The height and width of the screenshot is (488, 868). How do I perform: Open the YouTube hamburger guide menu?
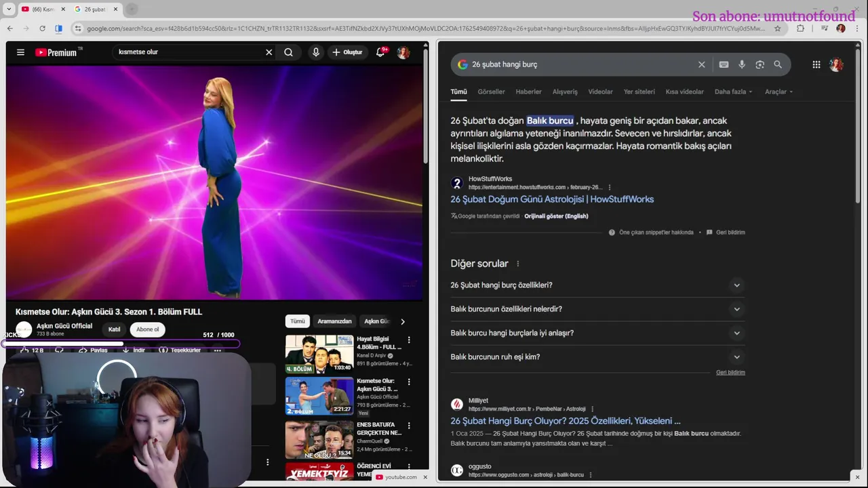[x=20, y=52]
